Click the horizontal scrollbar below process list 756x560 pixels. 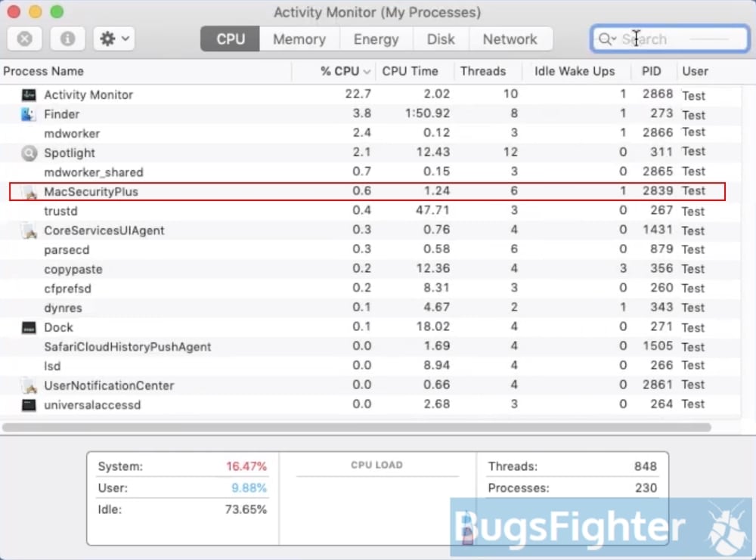coord(357,427)
